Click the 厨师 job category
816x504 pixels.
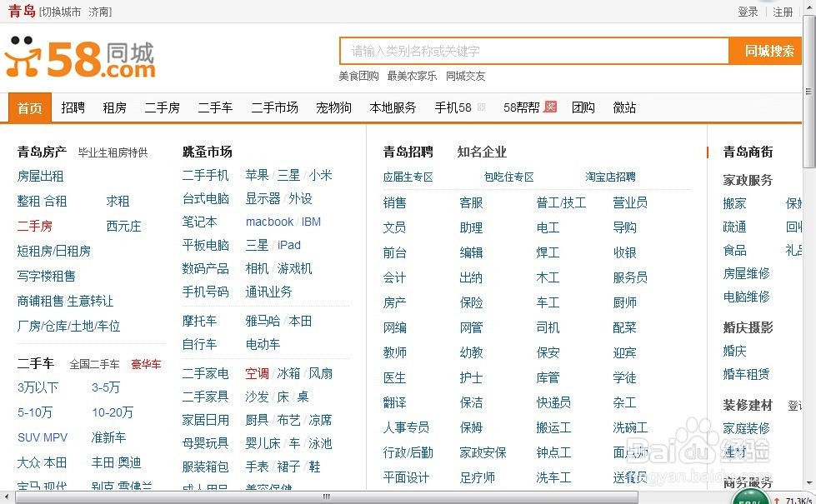624,302
